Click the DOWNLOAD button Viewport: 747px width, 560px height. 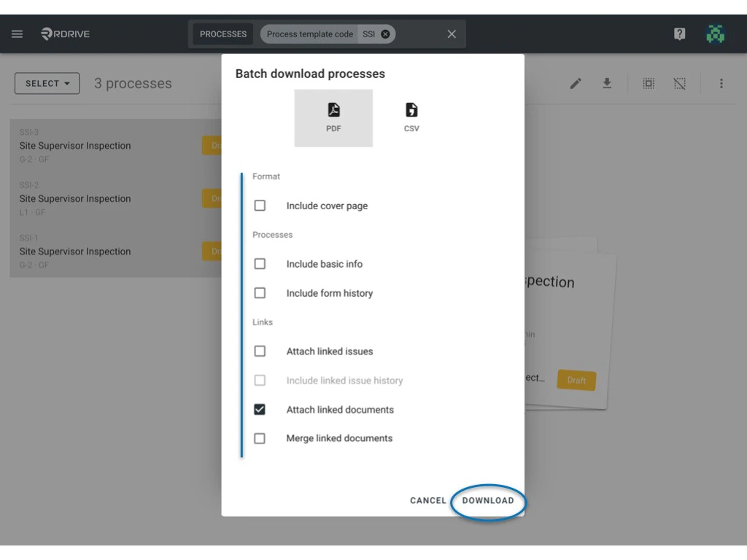pos(488,501)
